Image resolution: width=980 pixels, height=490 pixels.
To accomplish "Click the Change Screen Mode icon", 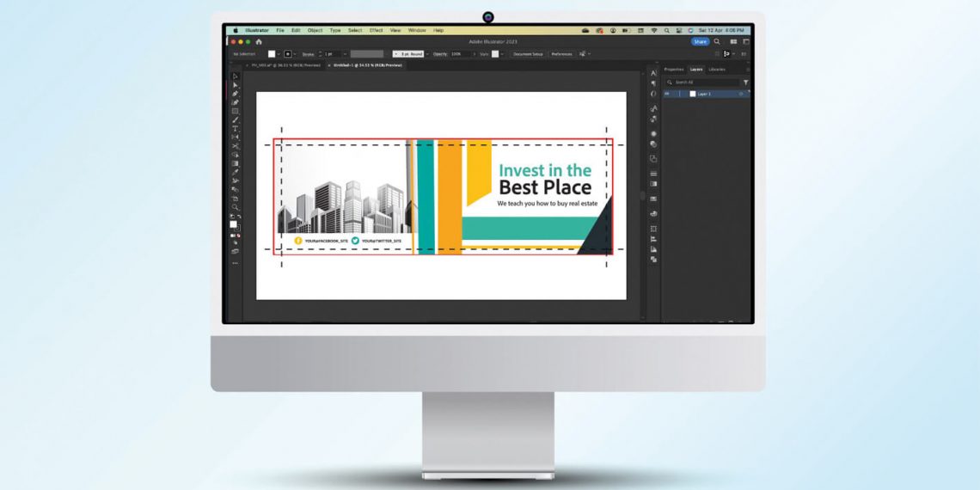I will click(x=235, y=251).
